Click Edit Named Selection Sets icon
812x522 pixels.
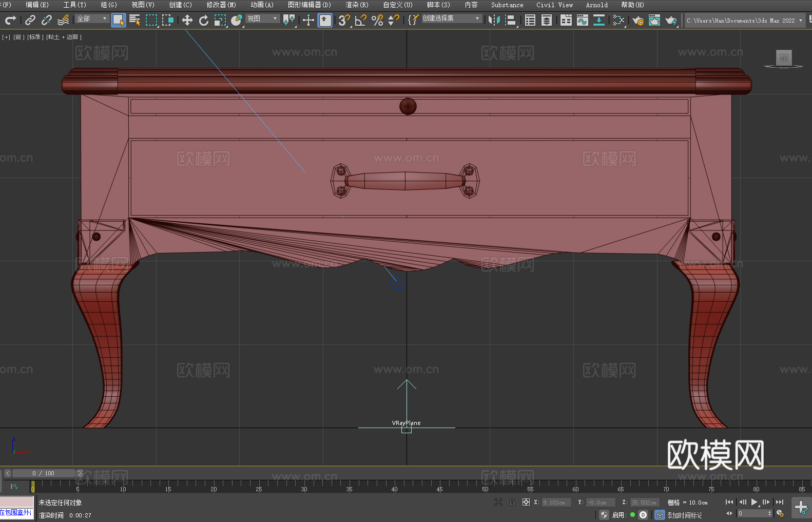click(x=413, y=20)
